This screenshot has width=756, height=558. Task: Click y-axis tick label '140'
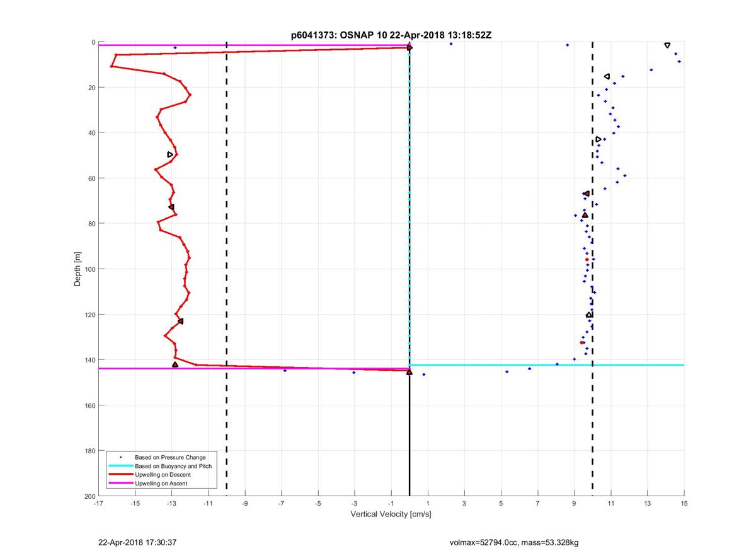[x=90, y=360]
